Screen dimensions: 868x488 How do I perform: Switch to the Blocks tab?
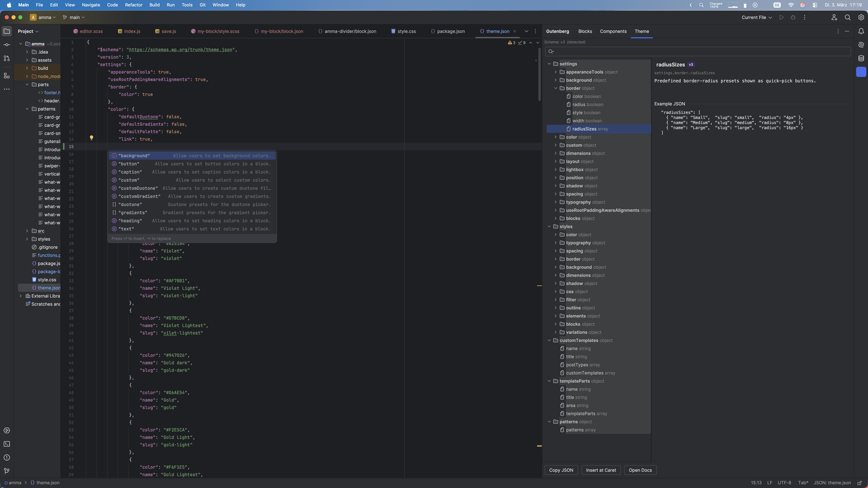point(585,31)
